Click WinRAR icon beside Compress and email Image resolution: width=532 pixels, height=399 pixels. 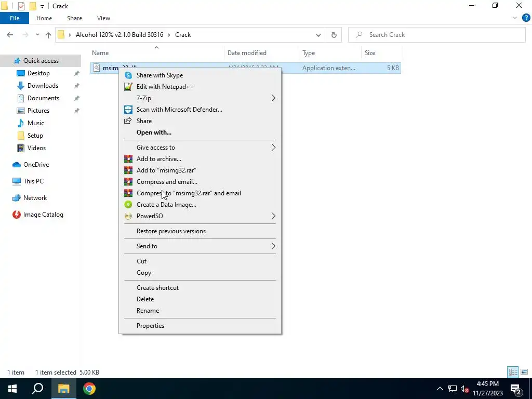(128, 182)
